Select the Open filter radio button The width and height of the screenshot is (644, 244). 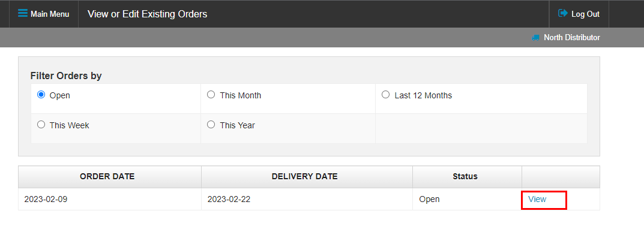pos(41,95)
